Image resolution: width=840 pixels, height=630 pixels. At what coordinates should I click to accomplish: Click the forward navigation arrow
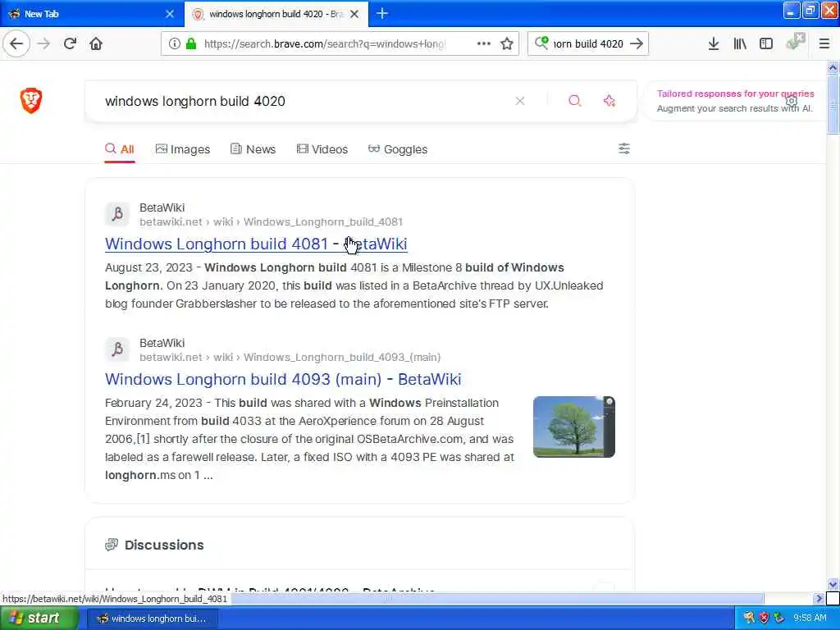(43, 43)
